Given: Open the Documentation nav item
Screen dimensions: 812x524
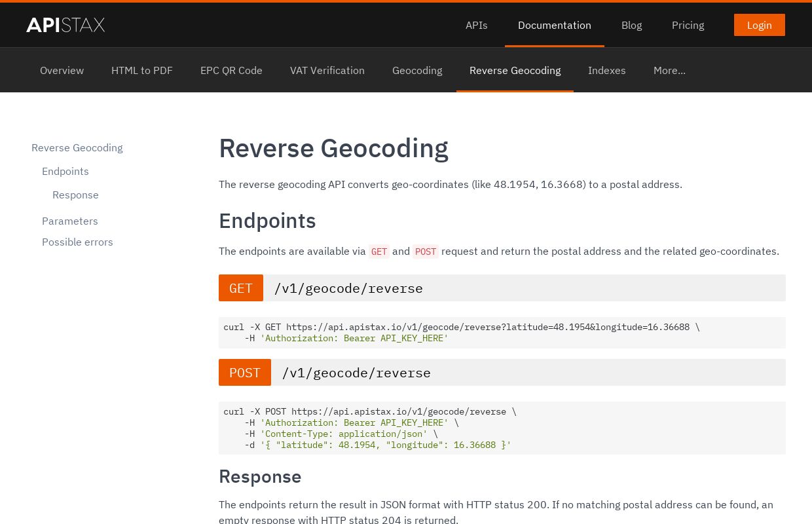Looking at the screenshot, I should click(x=554, y=25).
